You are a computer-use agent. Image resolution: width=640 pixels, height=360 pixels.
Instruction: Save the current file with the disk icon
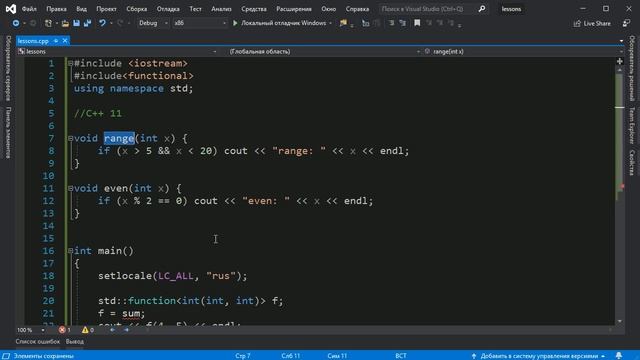76,23
